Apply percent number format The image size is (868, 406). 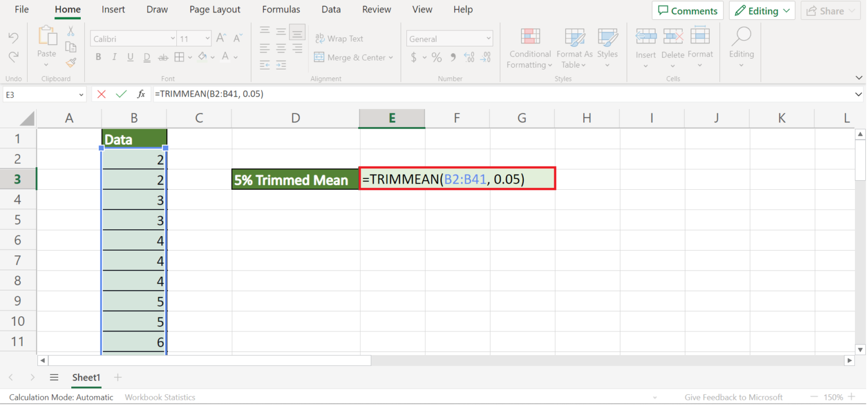tap(436, 57)
